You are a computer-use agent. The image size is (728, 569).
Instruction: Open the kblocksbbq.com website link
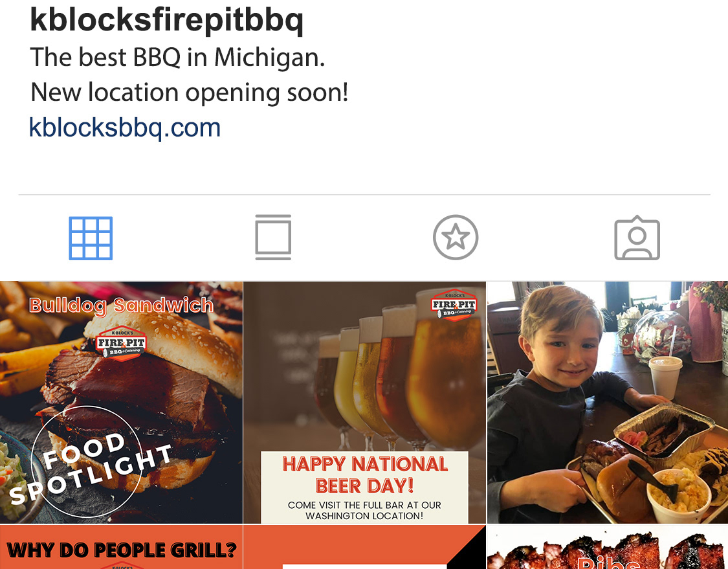point(125,128)
